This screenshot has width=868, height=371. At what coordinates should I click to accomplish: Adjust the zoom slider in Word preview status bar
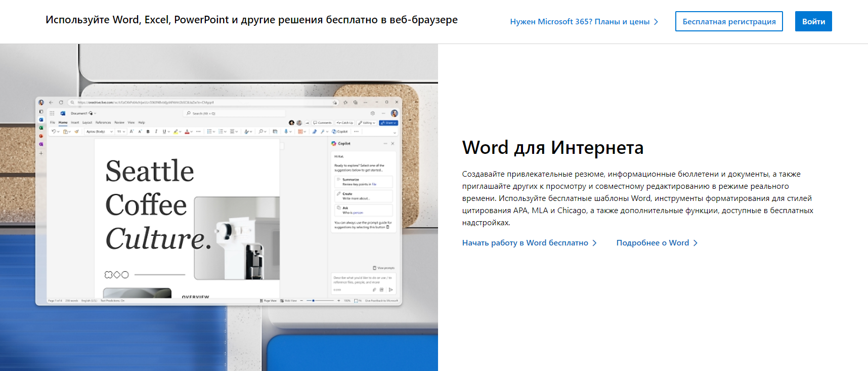[321, 301]
